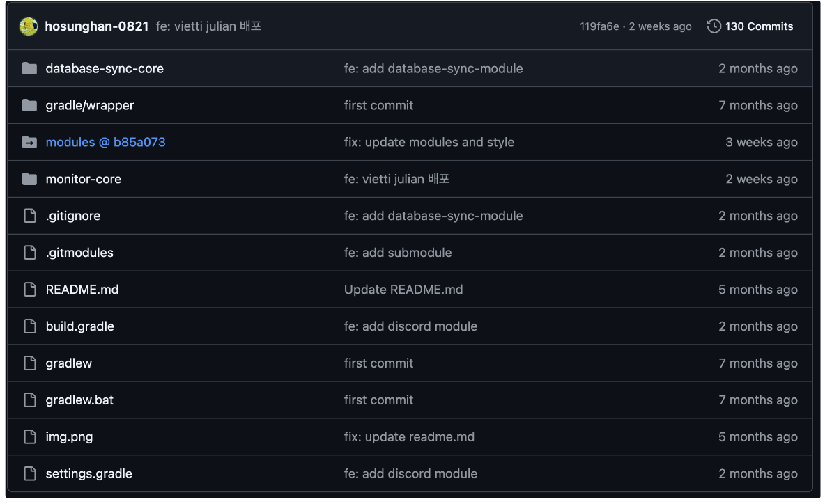Click the README.md file icon

pyautogui.click(x=30, y=289)
